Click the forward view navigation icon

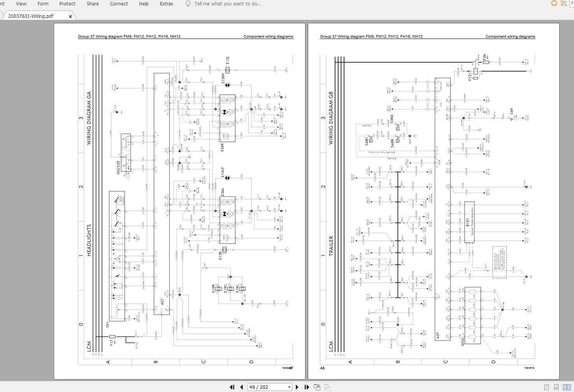(x=326, y=387)
